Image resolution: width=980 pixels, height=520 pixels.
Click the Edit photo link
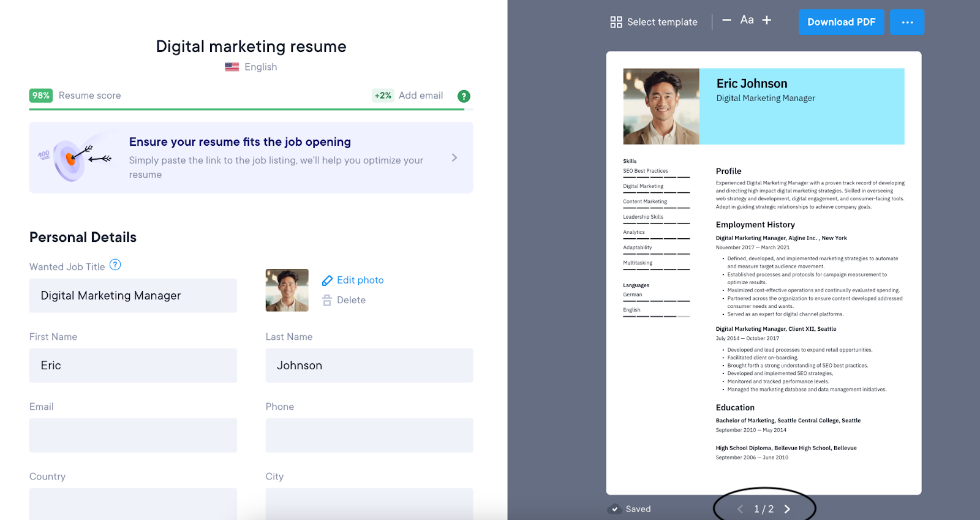pos(360,280)
